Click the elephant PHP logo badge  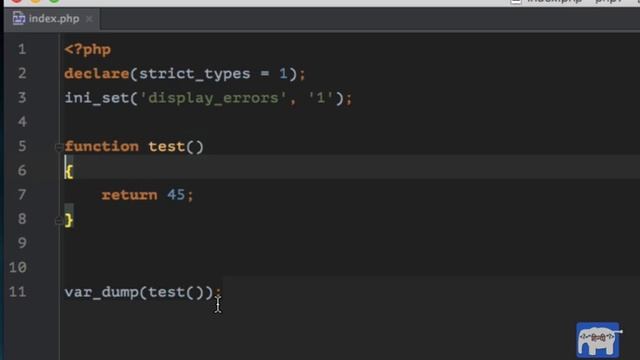598,340
